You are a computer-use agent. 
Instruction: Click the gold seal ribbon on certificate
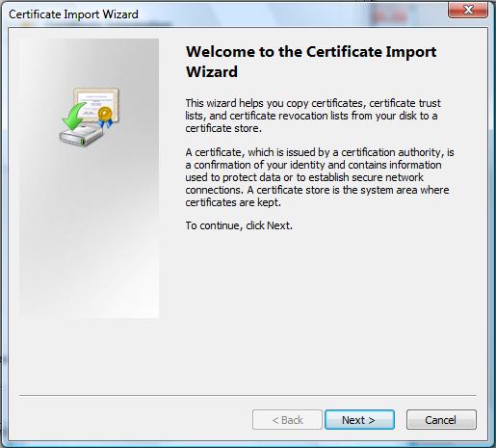(x=105, y=118)
